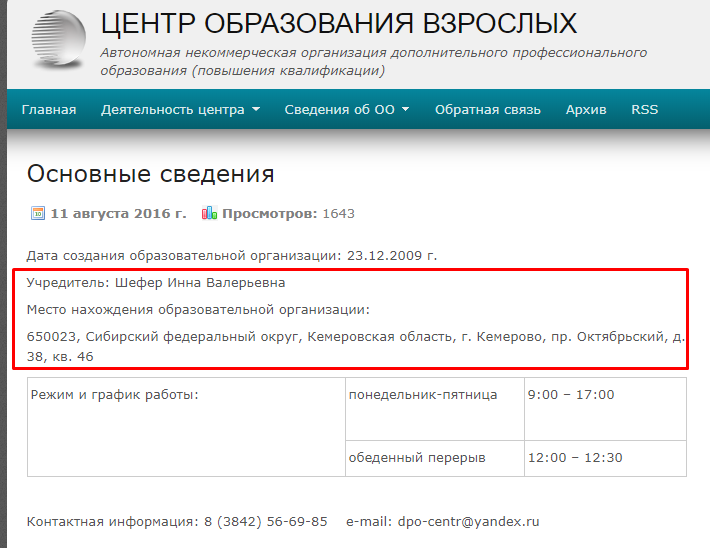Image resolution: width=710 pixels, height=548 pixels.
Task: Click the обеденный перерыв table cell
Action: [x=417, y=458]
